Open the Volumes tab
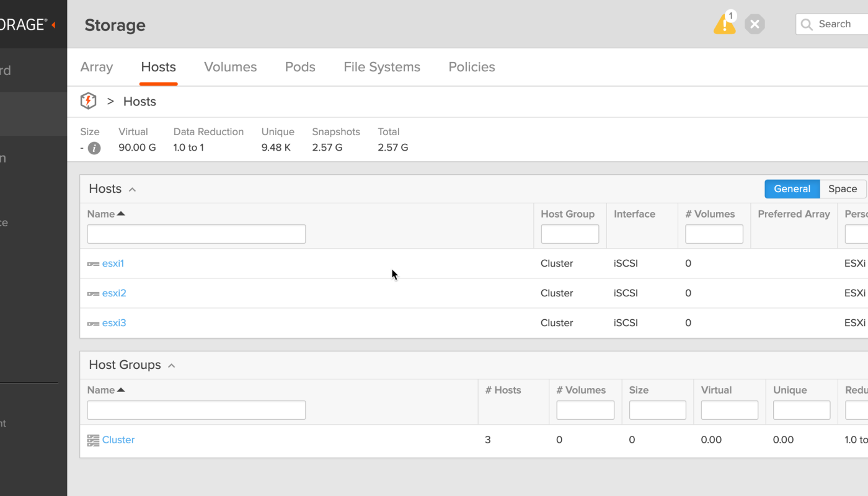 [230, 67]
